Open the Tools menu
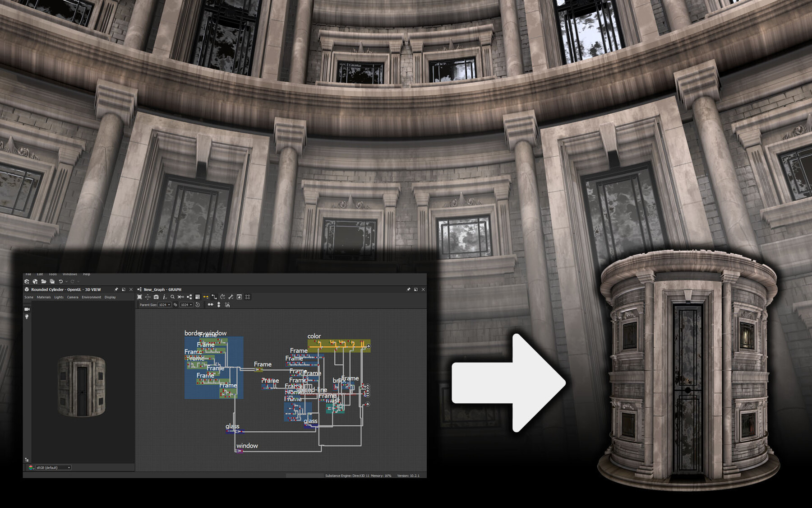 (53, 274)
